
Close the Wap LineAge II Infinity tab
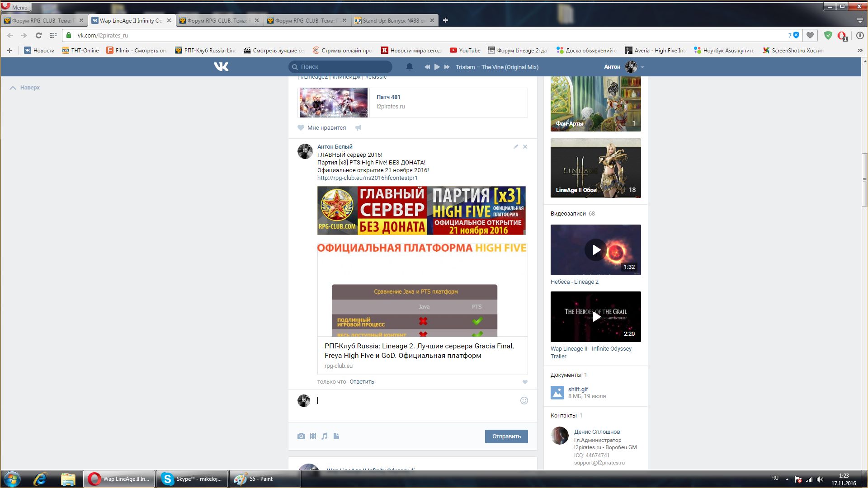(169, 20)
